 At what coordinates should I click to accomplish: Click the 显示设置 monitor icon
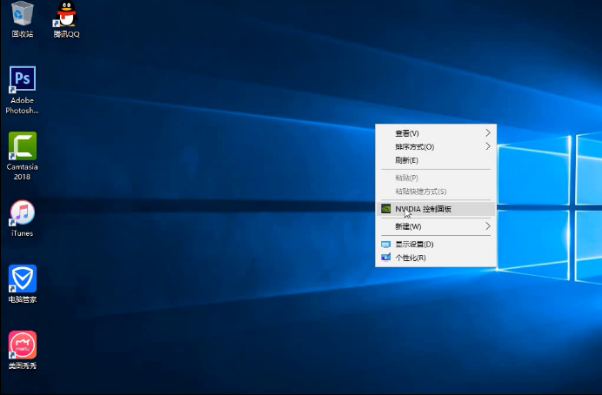point(386,244)
